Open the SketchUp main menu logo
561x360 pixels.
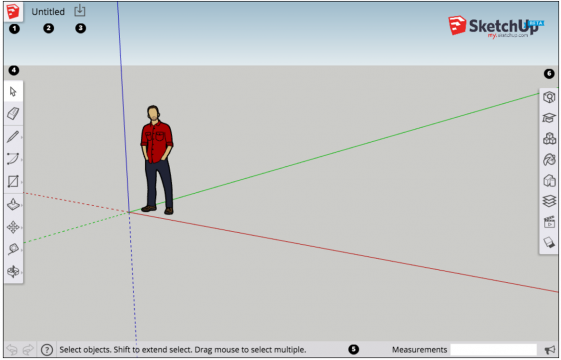click(13, 12)
